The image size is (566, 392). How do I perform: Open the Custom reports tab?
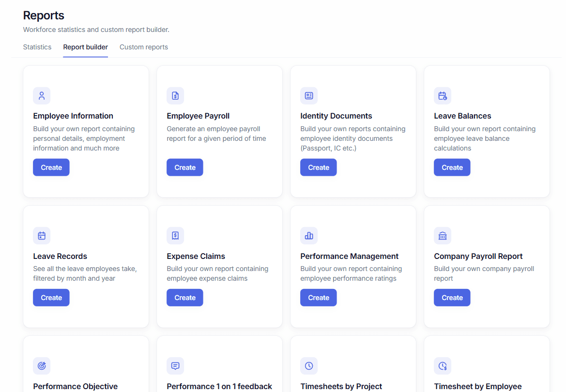(x=144, y=47)
